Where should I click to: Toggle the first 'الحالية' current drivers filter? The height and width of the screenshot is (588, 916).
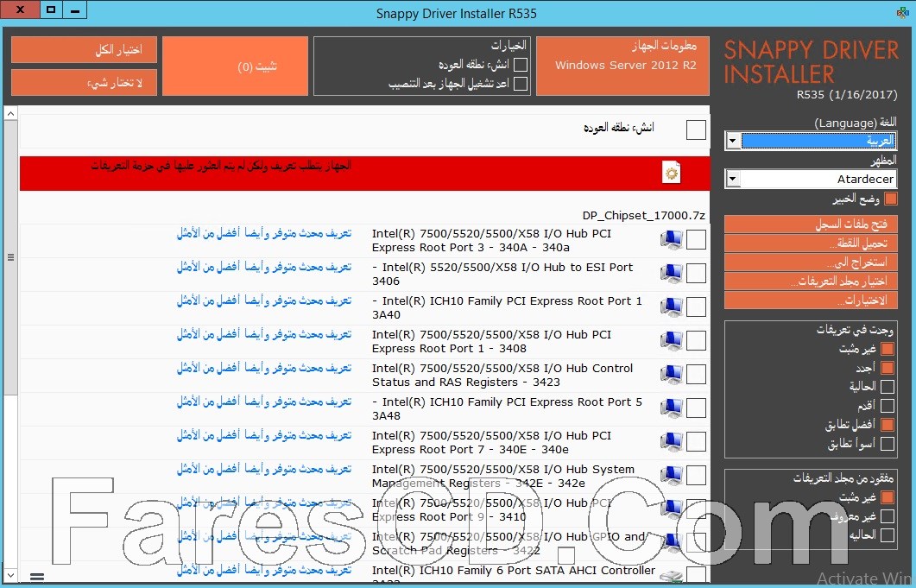[888, 386]
